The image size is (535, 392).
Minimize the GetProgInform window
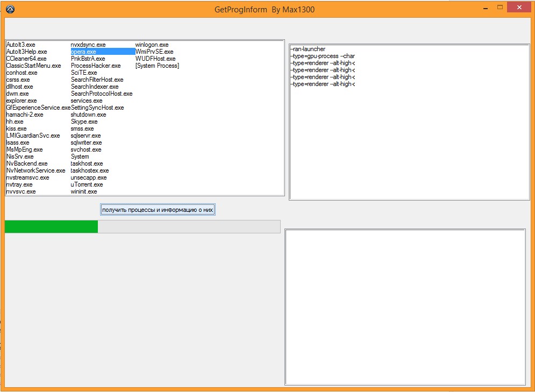[486, 8]
